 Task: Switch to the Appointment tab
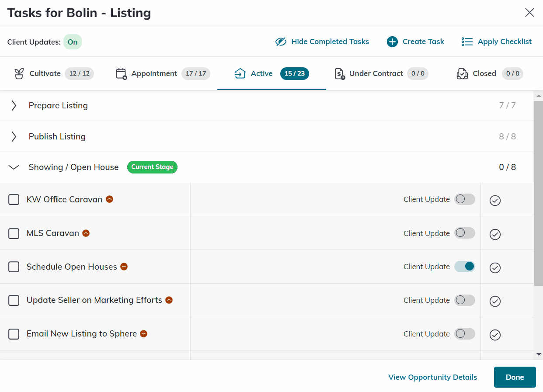click(163, 73)
